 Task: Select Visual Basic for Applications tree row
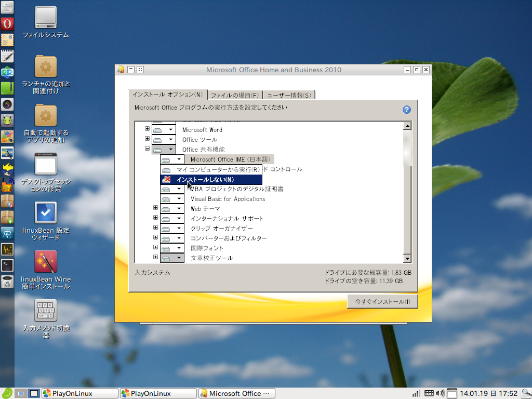tap(228, 199)
